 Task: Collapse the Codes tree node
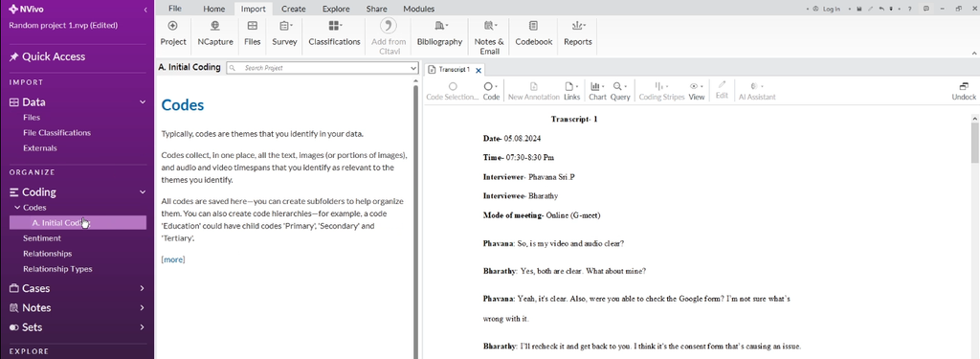[x=17, y=208]
